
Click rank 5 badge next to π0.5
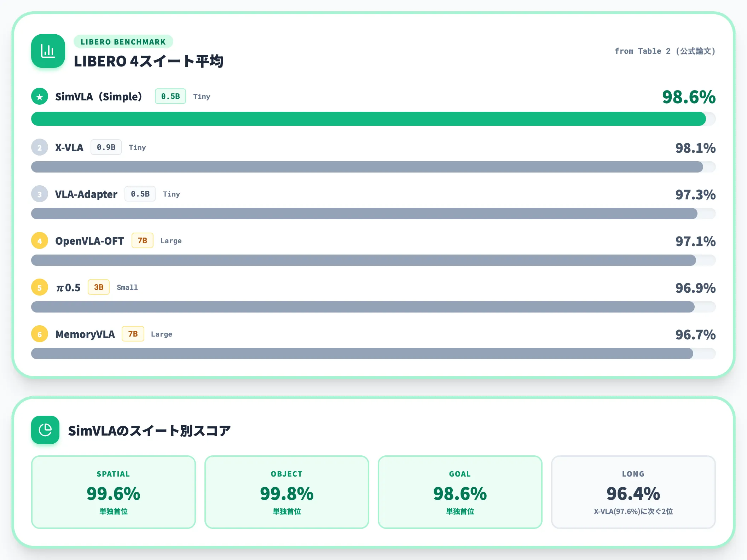40,287
